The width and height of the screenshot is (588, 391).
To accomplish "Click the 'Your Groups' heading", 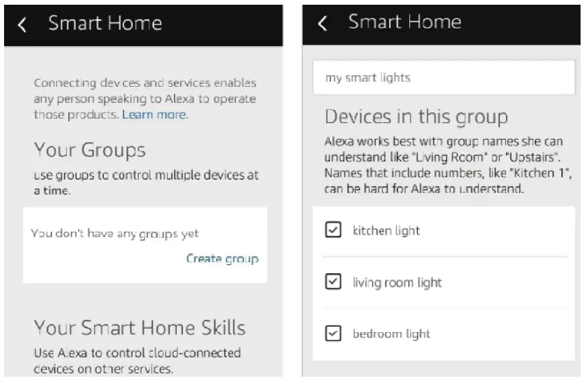I will coord(89,150).
